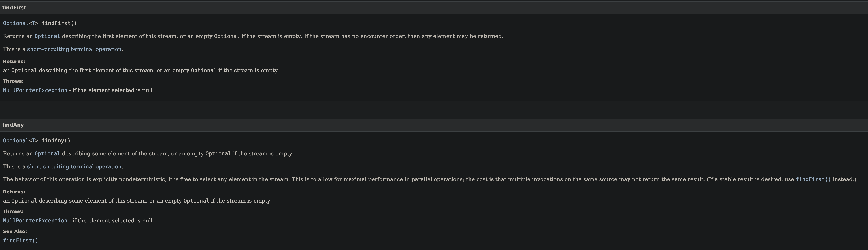Viewport: 868px width, 250px height.
Task: Click the Throws: label under findAny
Action: tap(13, 211)
